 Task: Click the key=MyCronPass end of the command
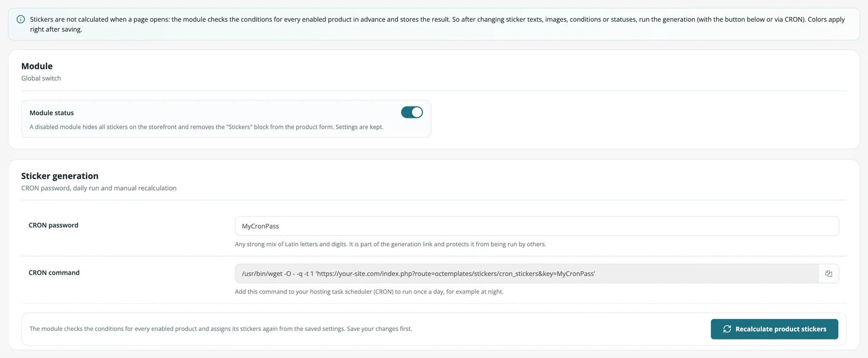click(x=572, y=274)
